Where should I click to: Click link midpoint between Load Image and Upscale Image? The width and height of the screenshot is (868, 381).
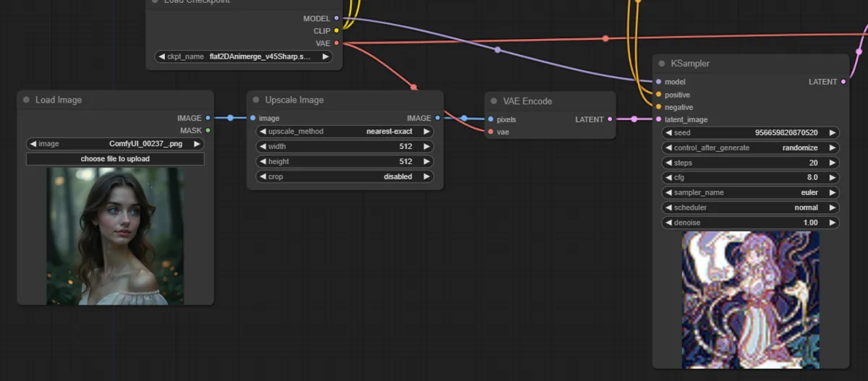pyautogui.click(x=230, y=118)
